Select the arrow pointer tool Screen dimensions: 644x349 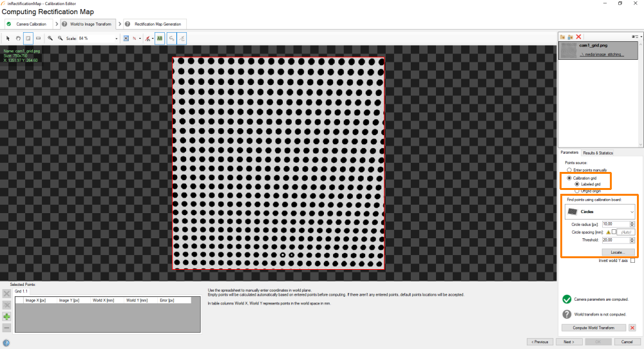pos(8,39)
